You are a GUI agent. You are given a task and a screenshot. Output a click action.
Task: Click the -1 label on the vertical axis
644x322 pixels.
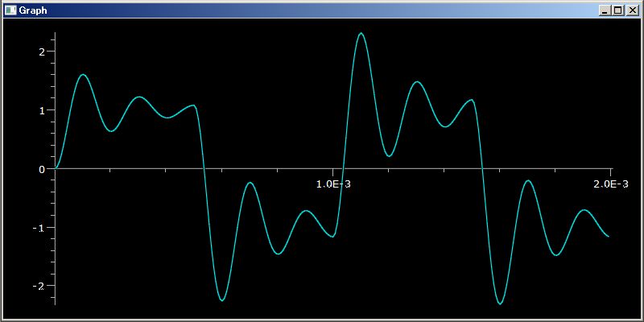coord(39,228)
